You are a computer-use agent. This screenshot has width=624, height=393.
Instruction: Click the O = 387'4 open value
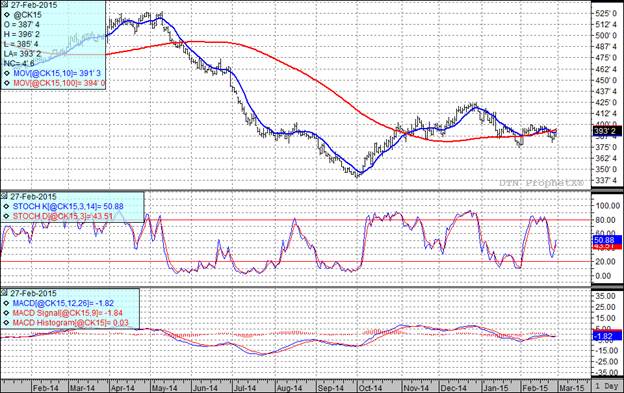pyautogui.click(x=21, y=25)
